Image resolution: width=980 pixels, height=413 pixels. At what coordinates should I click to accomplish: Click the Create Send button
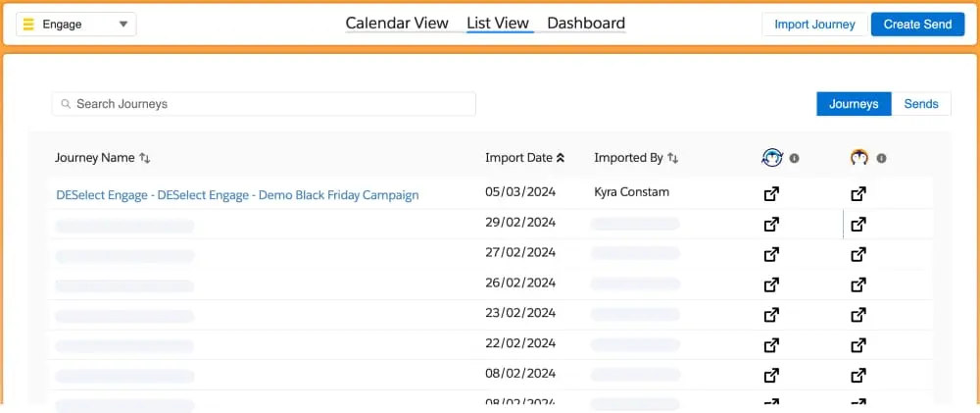917,25
